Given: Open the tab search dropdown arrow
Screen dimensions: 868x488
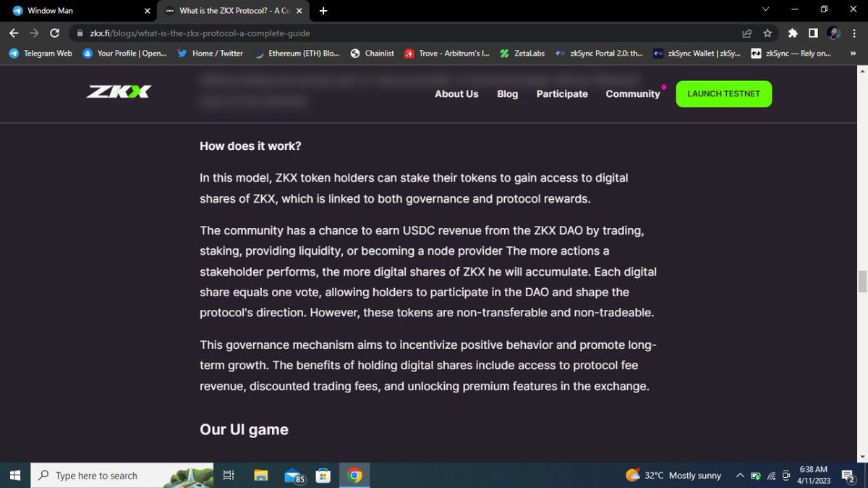Looking at the screenshot, I should pyautogui.click(x=767, y=9).
